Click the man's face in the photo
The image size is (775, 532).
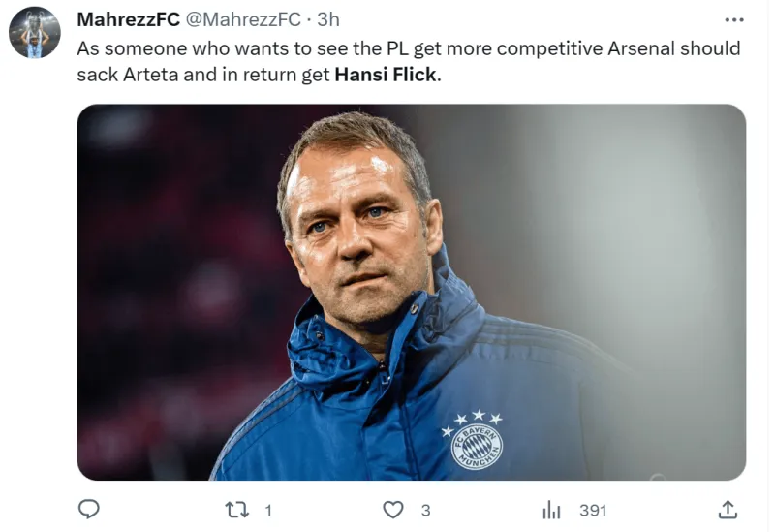[356, 233]
